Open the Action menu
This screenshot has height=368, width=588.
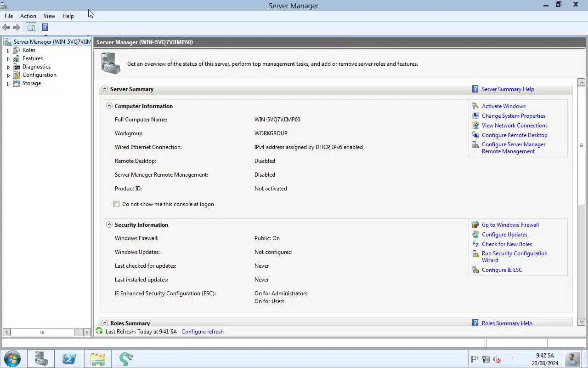pos(28,16)
